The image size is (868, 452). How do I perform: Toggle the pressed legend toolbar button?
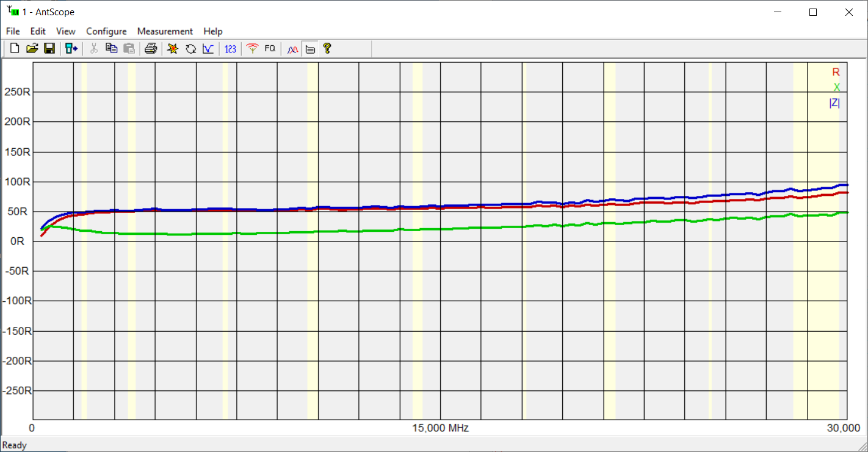click(x=310, y=49)
